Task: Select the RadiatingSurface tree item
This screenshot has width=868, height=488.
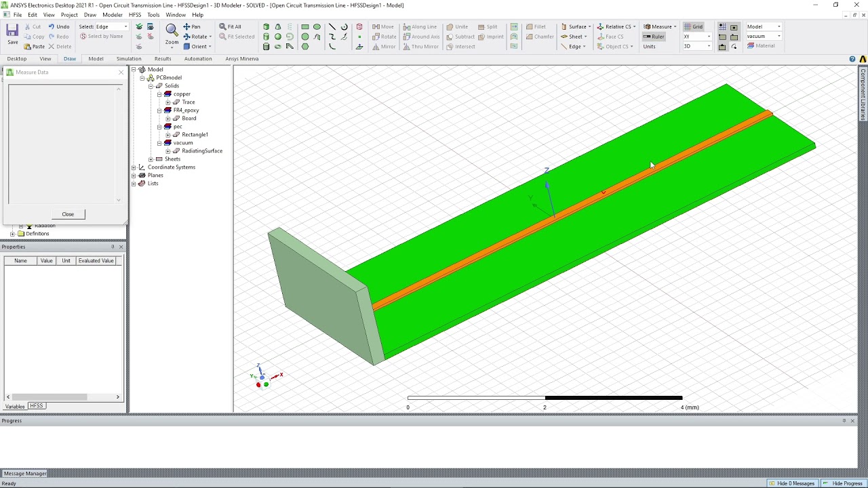Action: point(202,151)
